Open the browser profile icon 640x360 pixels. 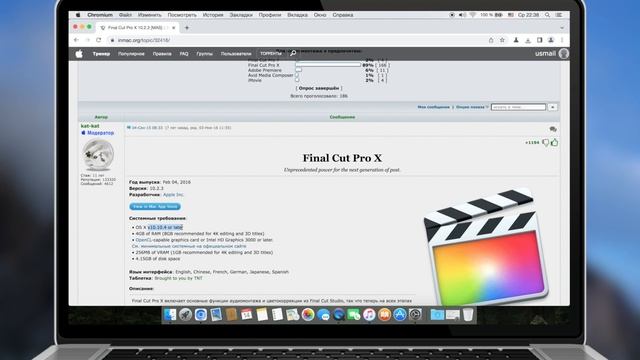pos(551,40)
